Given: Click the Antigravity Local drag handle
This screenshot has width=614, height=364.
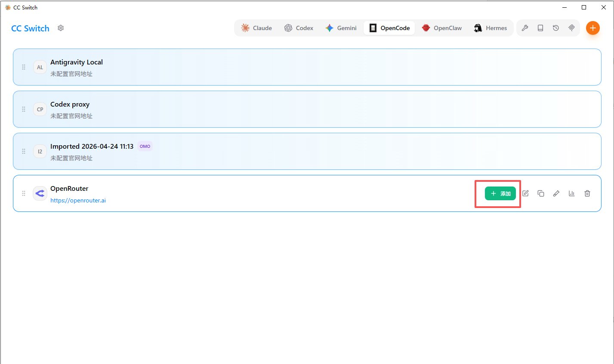Looking at the screenshot, I should [24, 67].
